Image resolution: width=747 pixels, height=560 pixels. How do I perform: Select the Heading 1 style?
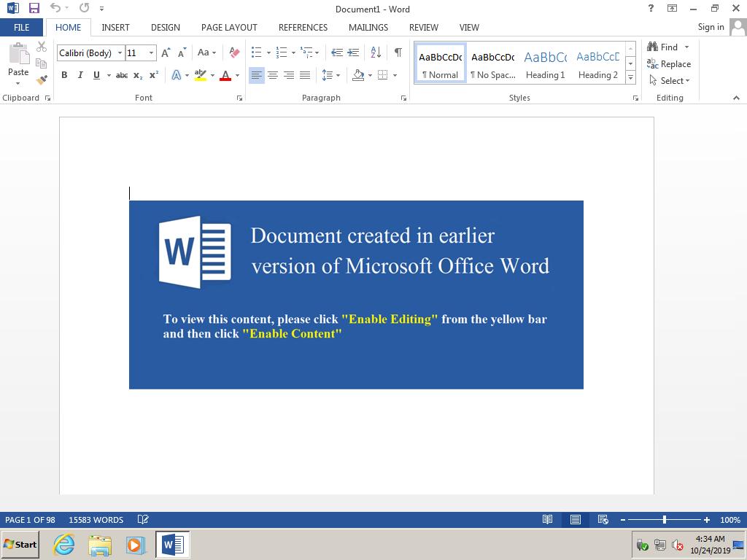click(545, 65)
